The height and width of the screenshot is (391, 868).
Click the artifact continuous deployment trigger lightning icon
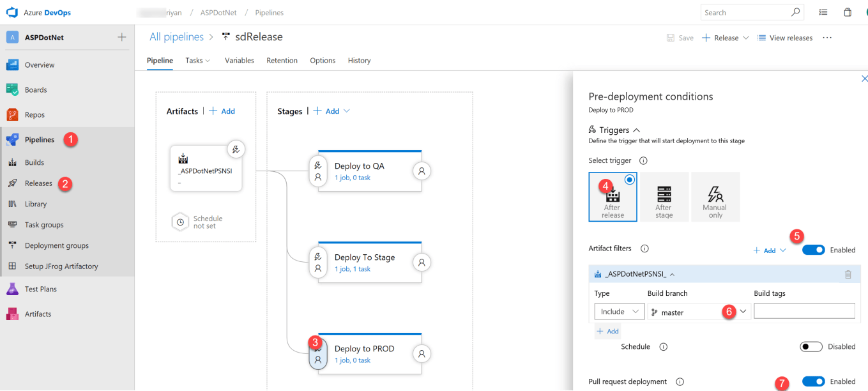pyautogui.click(x=236, y=150)
